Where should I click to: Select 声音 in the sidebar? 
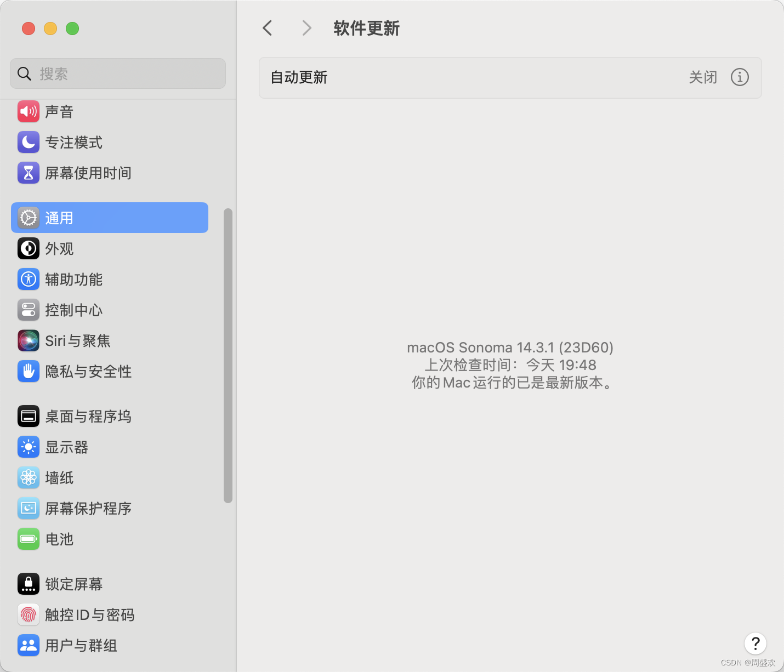coord(110,111)
